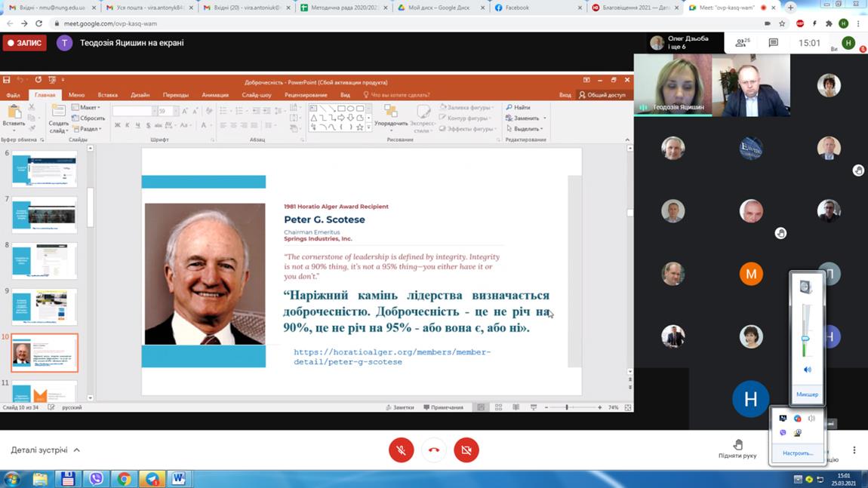Click Настроить in the system tray popup
868x488 pixels.
(798, 453)
